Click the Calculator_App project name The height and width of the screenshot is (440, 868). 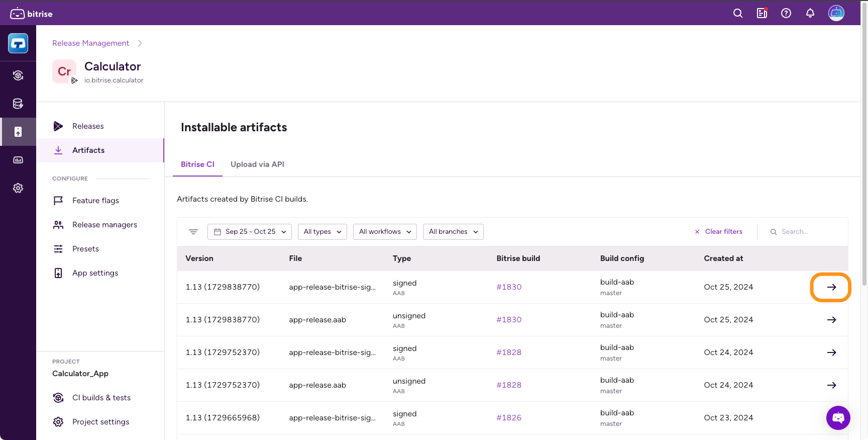[x=80, y=374]
